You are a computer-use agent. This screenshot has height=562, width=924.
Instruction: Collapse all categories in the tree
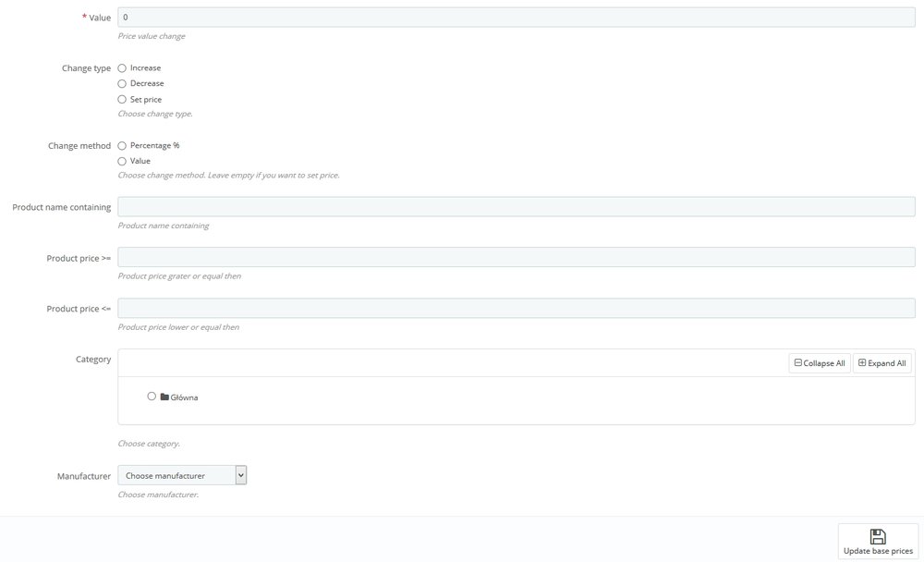pyautogui.click(x=820, y=362)
